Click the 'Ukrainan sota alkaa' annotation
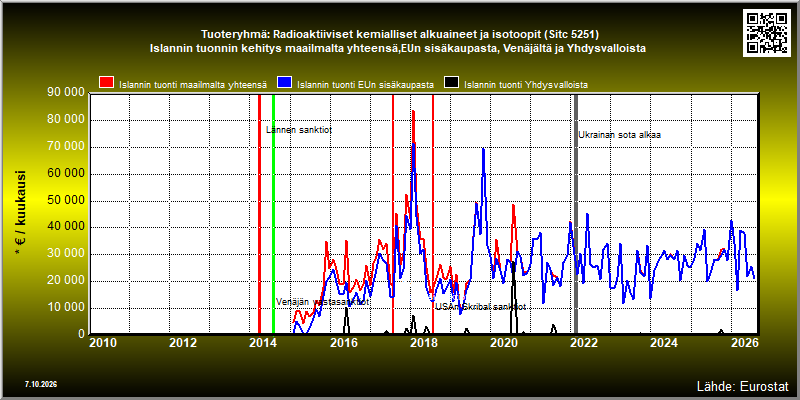800x400 pixels. coord(619,135)
